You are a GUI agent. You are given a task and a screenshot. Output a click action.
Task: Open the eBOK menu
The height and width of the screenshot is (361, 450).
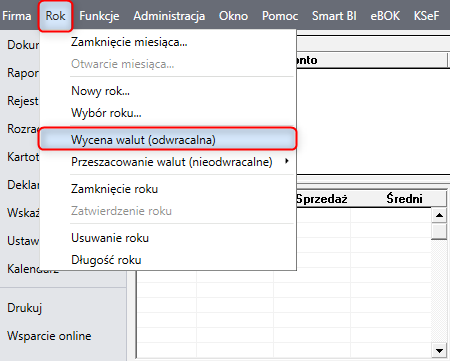pos(385,16)
